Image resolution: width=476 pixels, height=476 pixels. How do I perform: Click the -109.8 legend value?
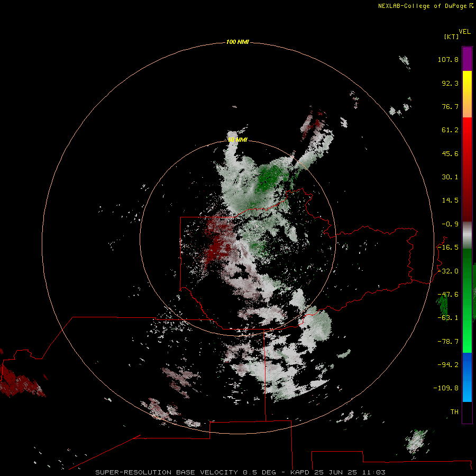(446, 388)
